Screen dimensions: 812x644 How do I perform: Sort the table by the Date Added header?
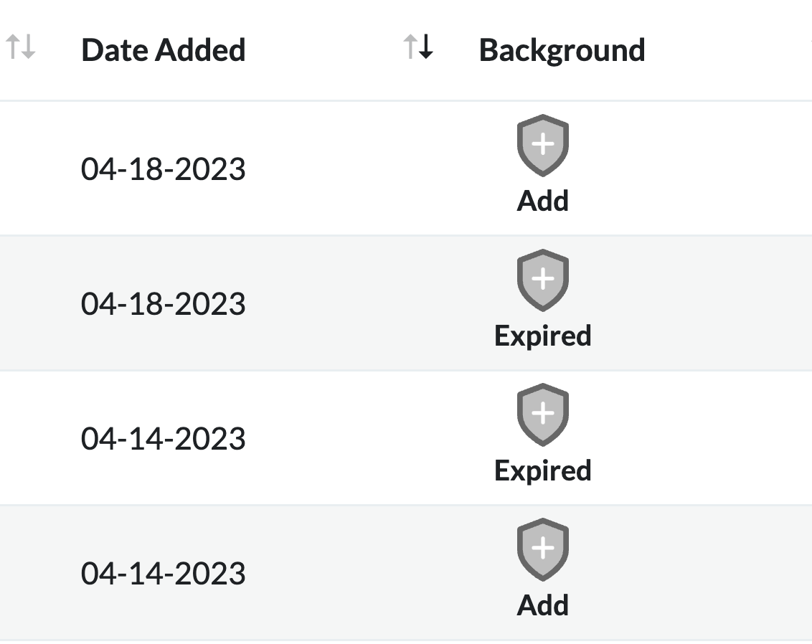[164, 49]
